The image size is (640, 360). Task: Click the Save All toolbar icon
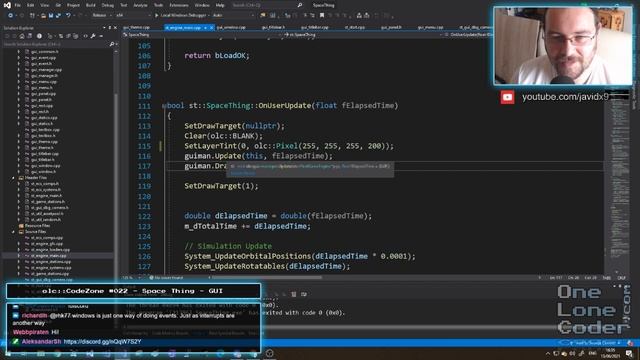tap(58, 15)
